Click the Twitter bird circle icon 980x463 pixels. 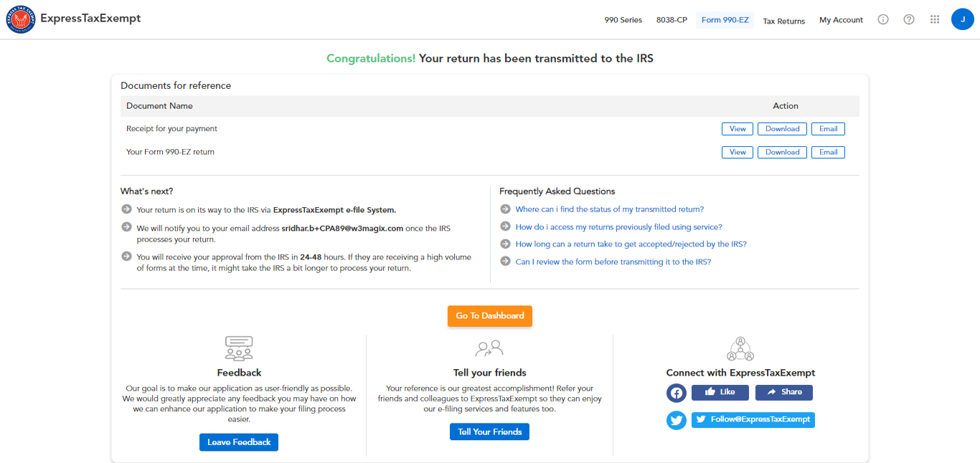[x=677, y=420]
